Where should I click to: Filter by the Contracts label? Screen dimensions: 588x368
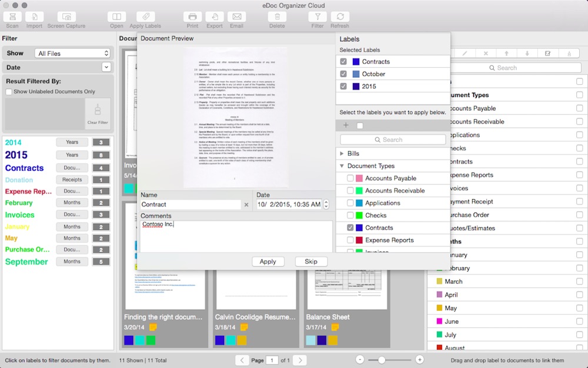[24, 168]
